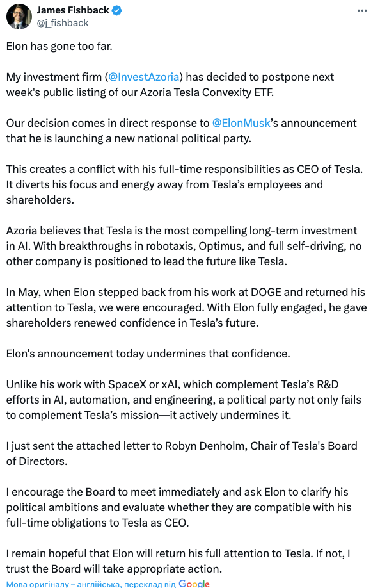The height and width of the screenshot is (588, 380).
Task: Click the paragraph mentioning robotaxis and Optimus
Action: click(x=184, y=246)
